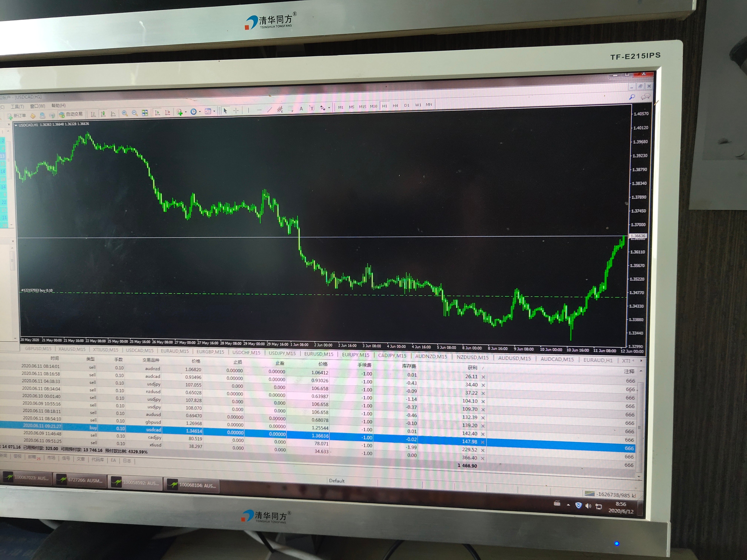The width and height of the screenshot is (747, 560).
Task: Zoom out on the chart
Action: click(x=135, y=113)
